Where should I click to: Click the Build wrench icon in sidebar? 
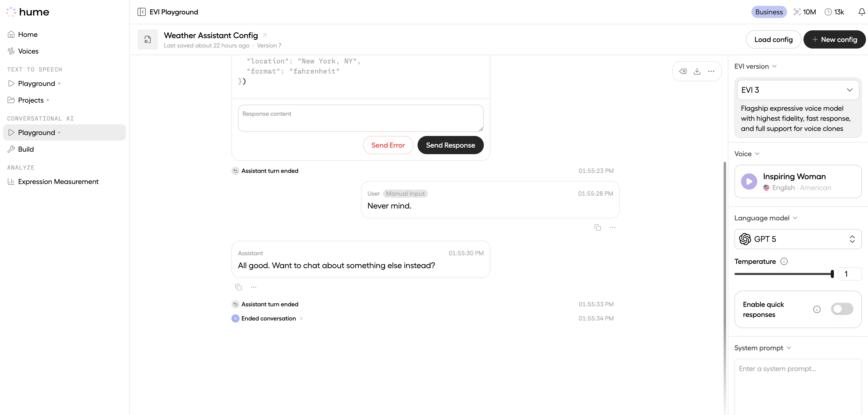click(x=11, y=149)
